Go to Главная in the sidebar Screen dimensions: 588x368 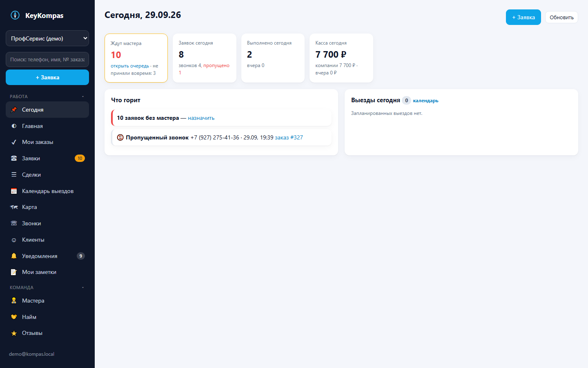pos(47,126)
